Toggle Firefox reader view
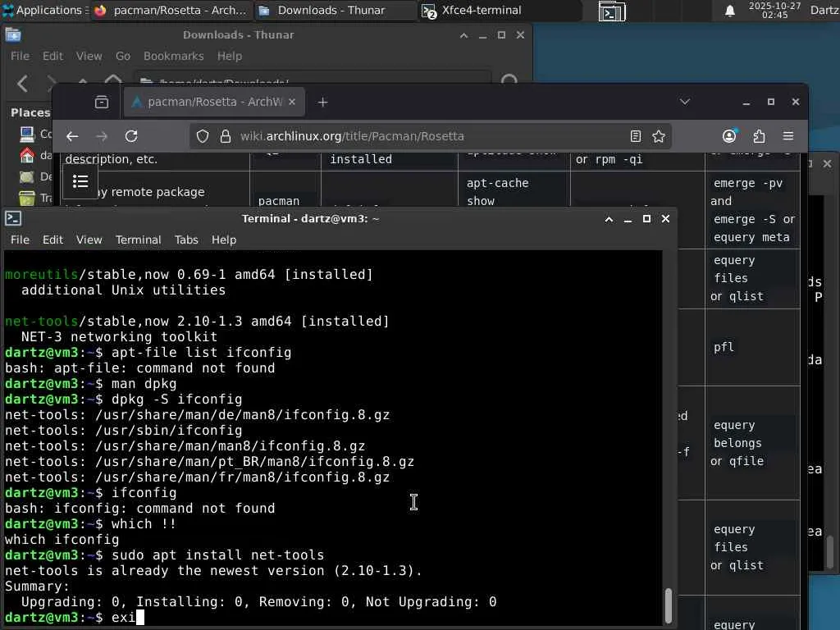This screenshot has height=630, width=840. point(636,136)
